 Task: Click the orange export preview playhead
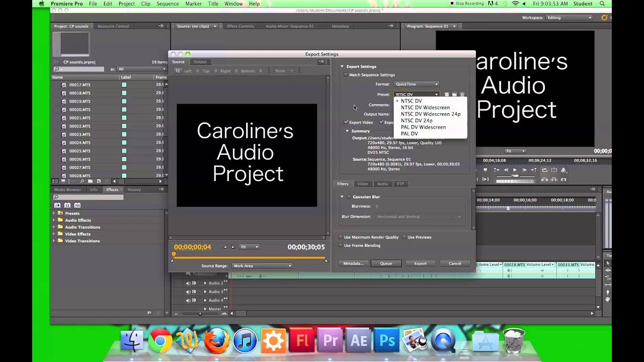(x=174, y=255)
